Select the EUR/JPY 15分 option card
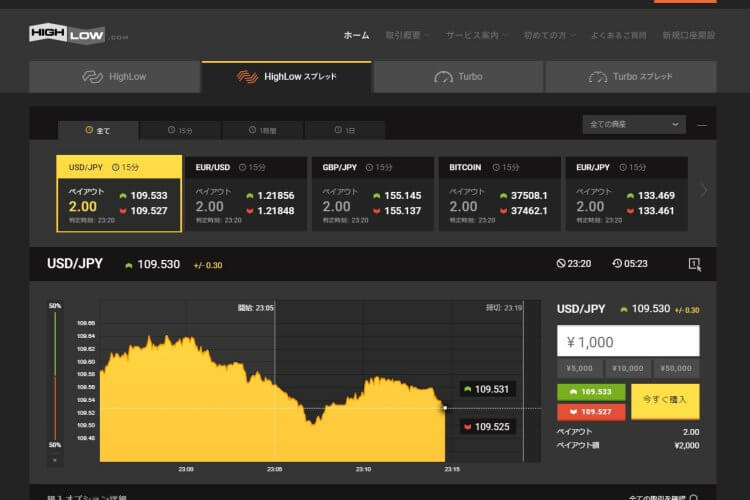 click(x=627, y=194)
